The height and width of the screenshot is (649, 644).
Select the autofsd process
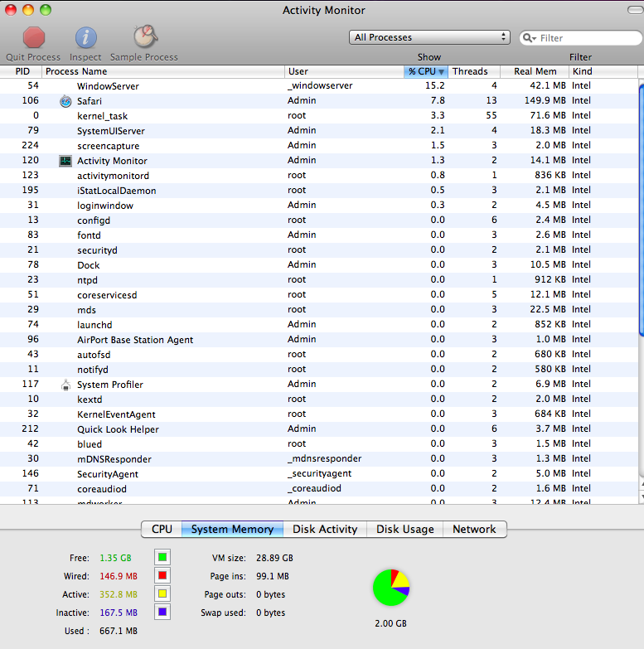coord(319,354)
